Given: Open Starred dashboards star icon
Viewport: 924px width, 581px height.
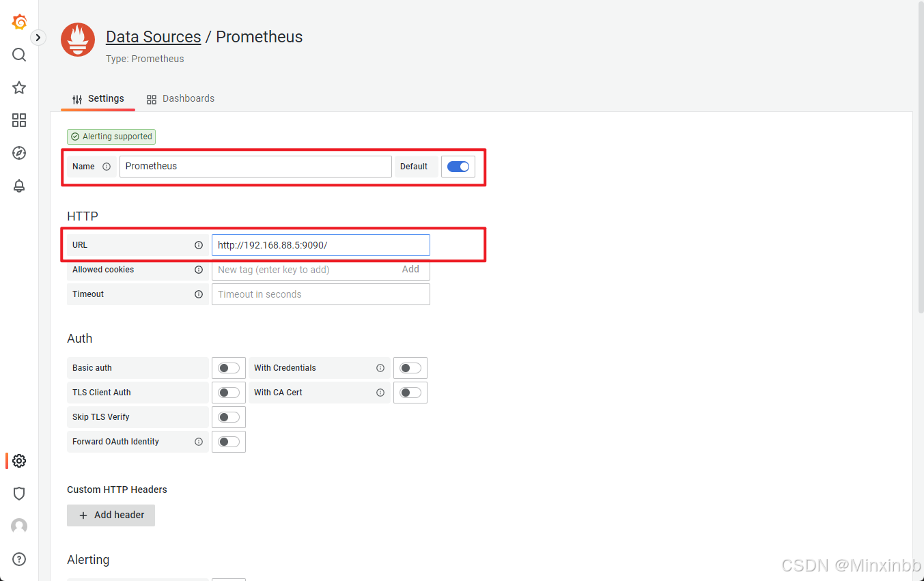Looking at the screenshot, I should tap(19, 87).
